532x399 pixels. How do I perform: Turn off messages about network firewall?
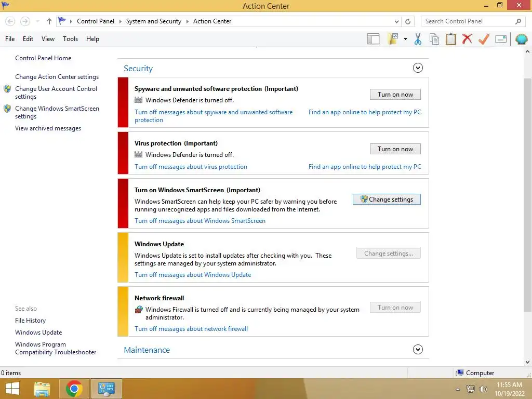(191, 329)
